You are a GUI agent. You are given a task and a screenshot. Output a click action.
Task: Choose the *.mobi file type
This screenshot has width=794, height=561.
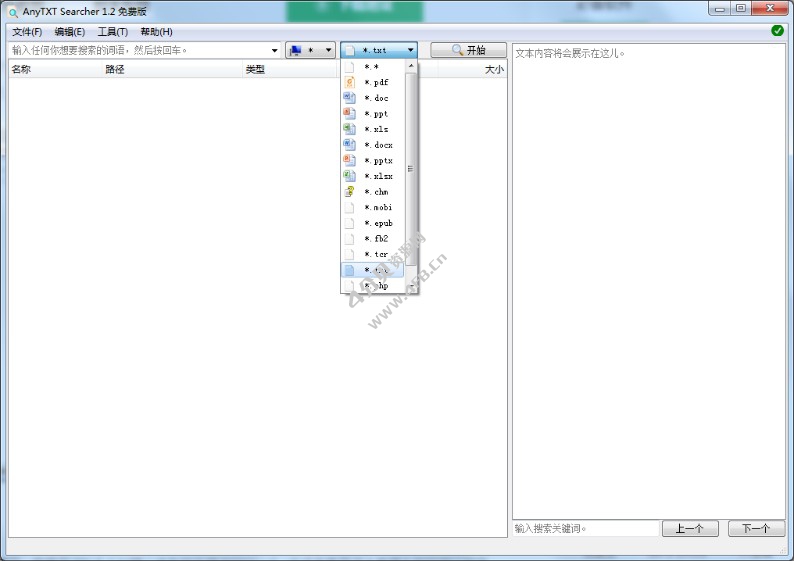[x=373, y=207]
